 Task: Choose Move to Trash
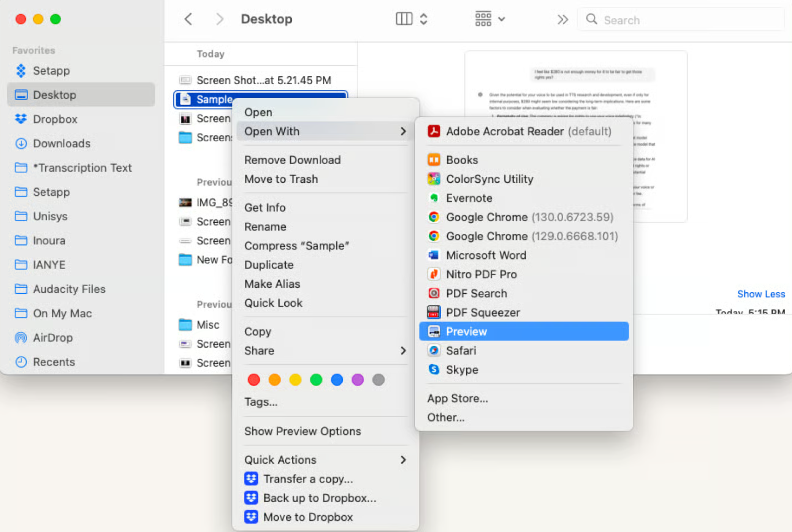(325, 179)
